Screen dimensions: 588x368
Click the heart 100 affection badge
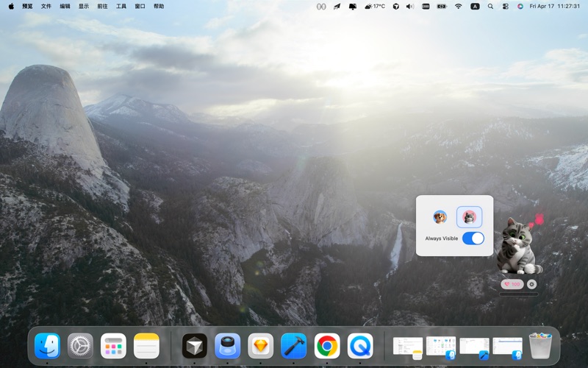[x=512, y=284]
